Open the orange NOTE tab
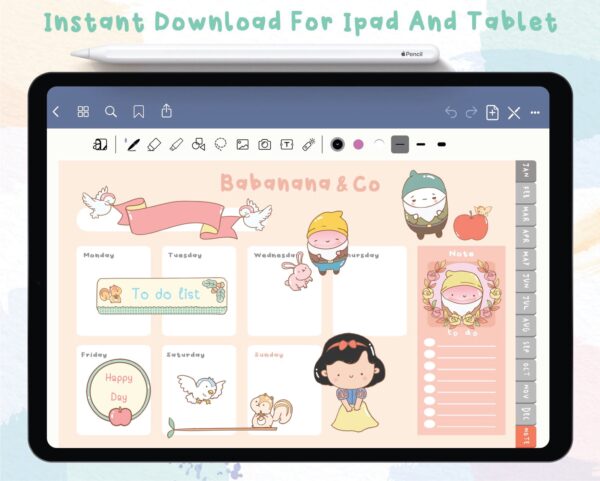 [x=526, y=436]
